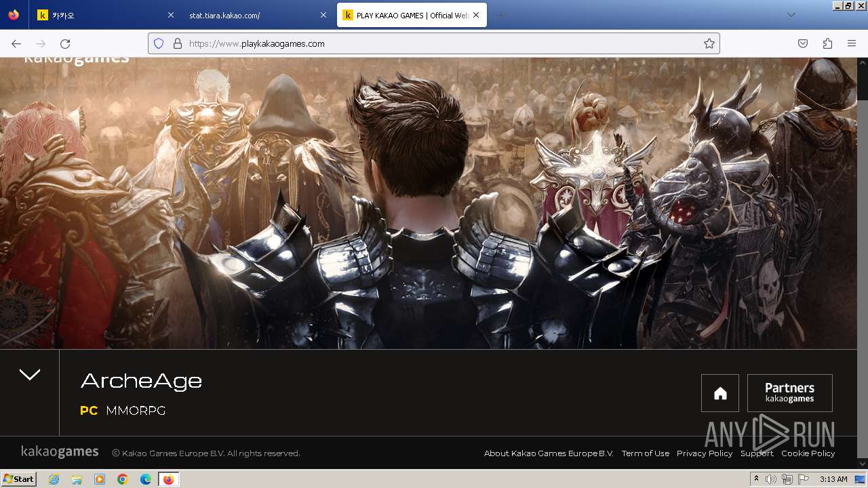Click the kakaogames header logo
868x488 pixels.
76,60
